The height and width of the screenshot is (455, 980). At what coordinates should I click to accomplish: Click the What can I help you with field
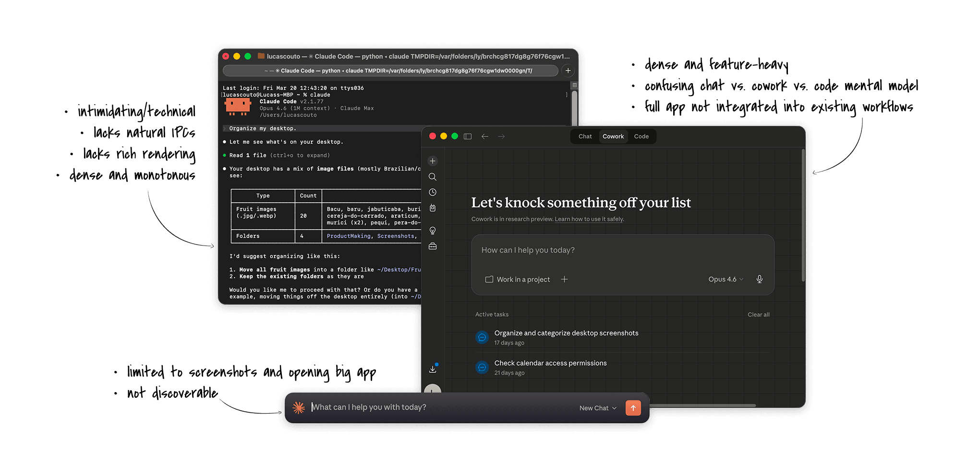[442, 407]
